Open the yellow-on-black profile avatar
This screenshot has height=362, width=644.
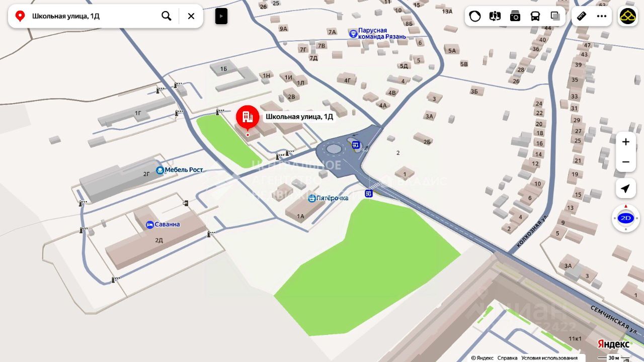628,16
